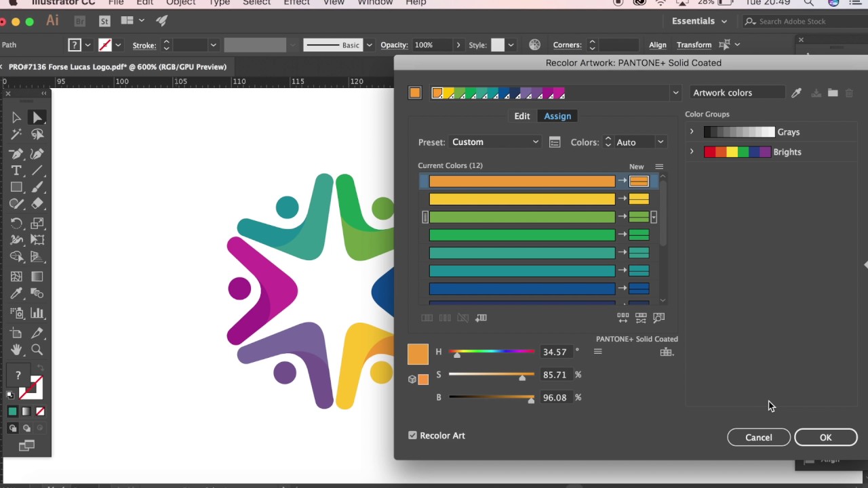Screen dimensions: 868x488
Task: Click the Artwork colors name field
Action: pyautogui.click(x=737, y=93)
